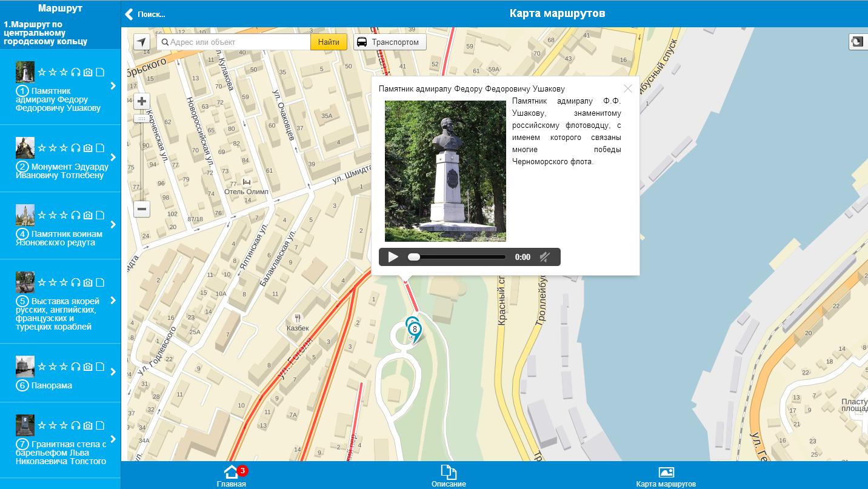Click the headphones icon for Ushakov monument
The image size is (868, 489).
[76, 72]
